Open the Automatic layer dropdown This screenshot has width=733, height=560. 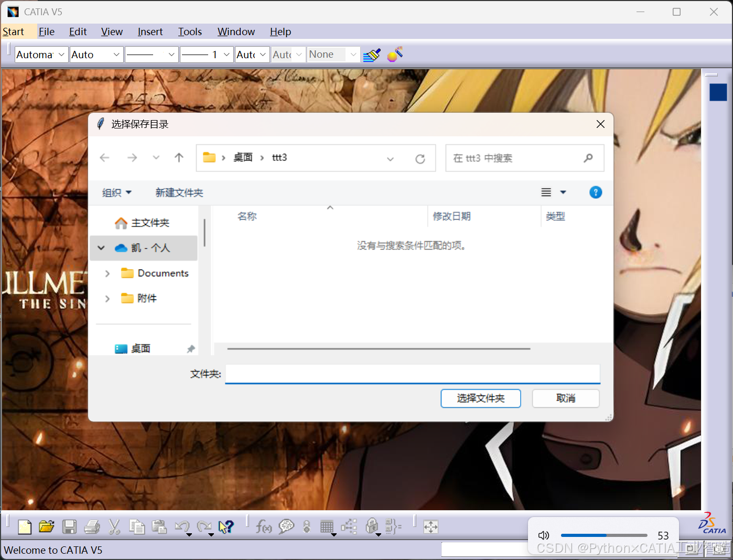pos(61,55)
